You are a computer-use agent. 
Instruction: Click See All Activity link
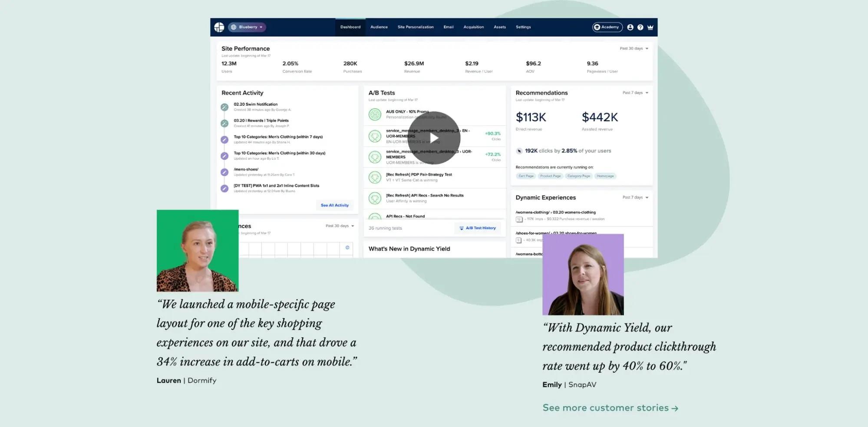tap(335, 205)
